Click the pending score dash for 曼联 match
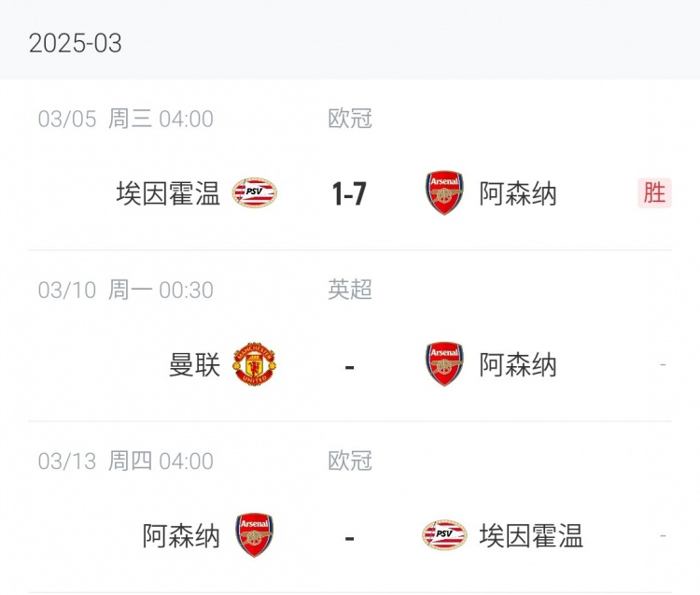This screenshot has width=700, height=595. [x=349, y=365]
